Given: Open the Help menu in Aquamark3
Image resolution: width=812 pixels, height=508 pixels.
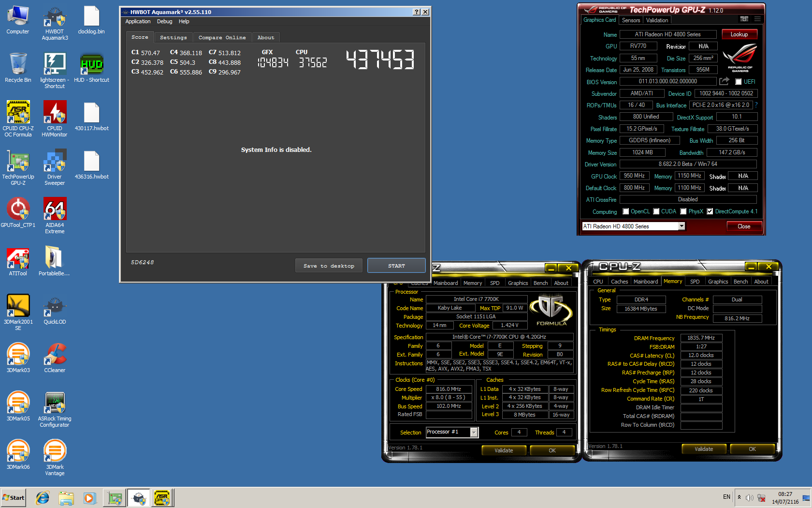Looking at the screenshot, I should tap(184, 21).
